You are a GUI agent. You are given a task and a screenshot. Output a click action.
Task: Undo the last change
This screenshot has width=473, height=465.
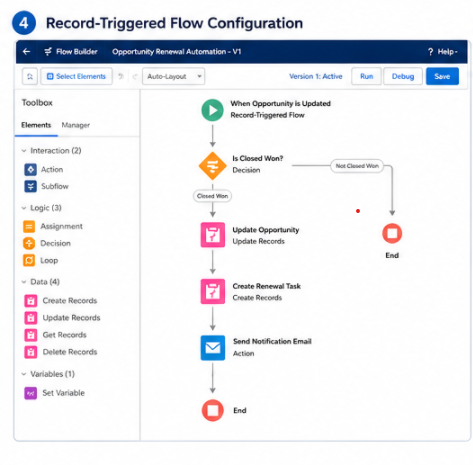coord(121,77)
